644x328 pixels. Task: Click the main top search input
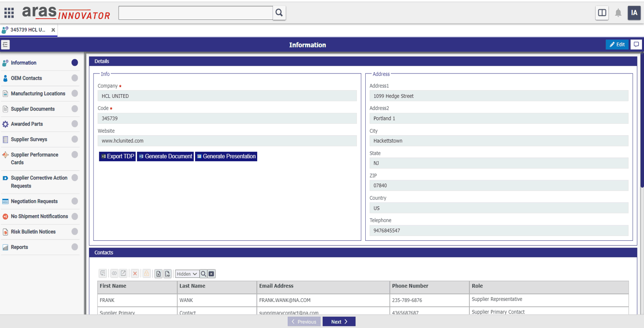[x=196, y=13]
